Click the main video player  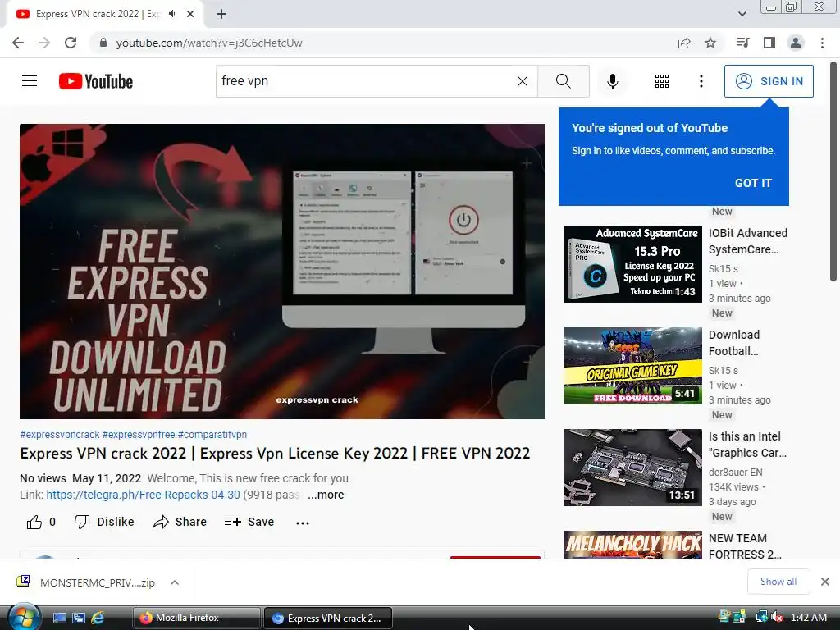(282, 271)
